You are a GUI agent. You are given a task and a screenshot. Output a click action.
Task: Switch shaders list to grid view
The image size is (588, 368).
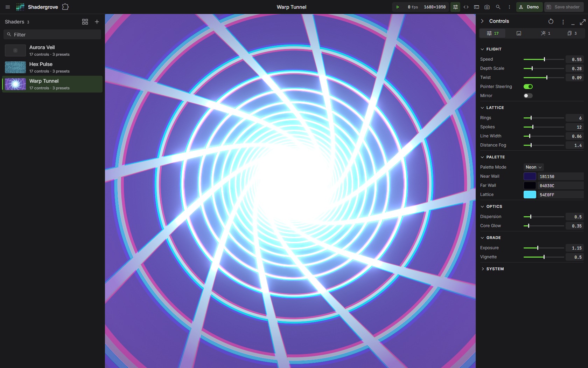click(85, 22)
